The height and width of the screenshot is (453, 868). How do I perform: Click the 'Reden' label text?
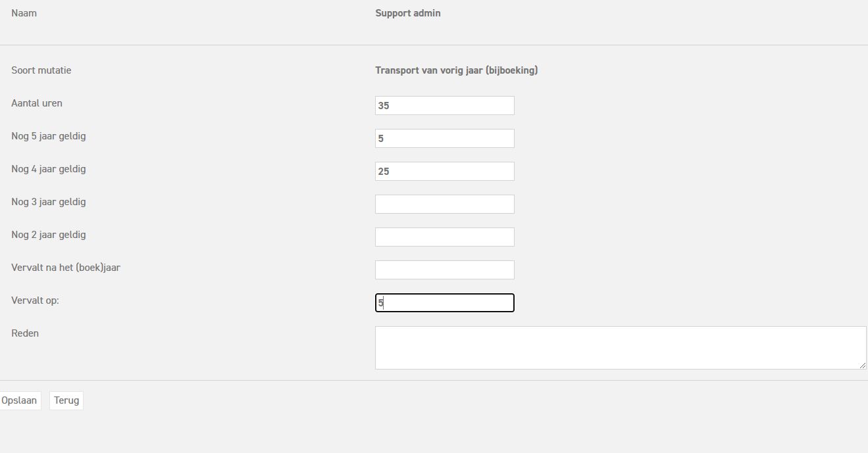[25, 333]
